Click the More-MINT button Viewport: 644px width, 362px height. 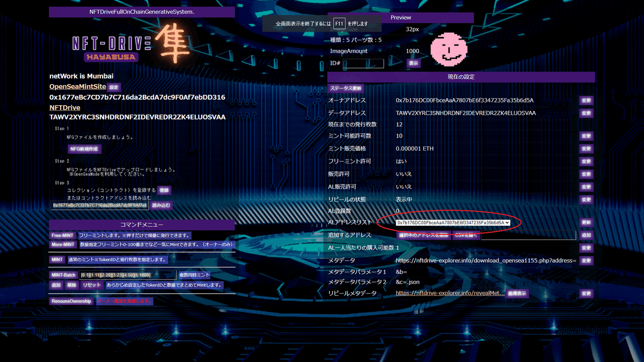[x=63, y=245]
